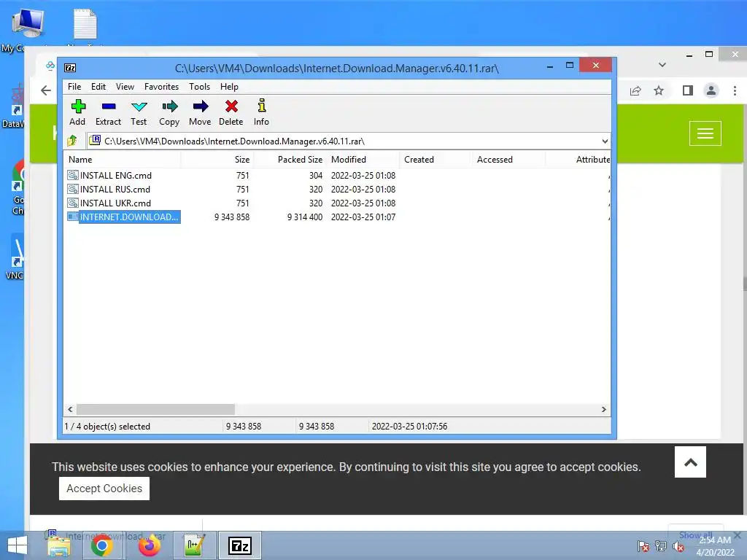Click the Add toolbar icon in 7-Zip
747x560 pixels.
(77, 112)
